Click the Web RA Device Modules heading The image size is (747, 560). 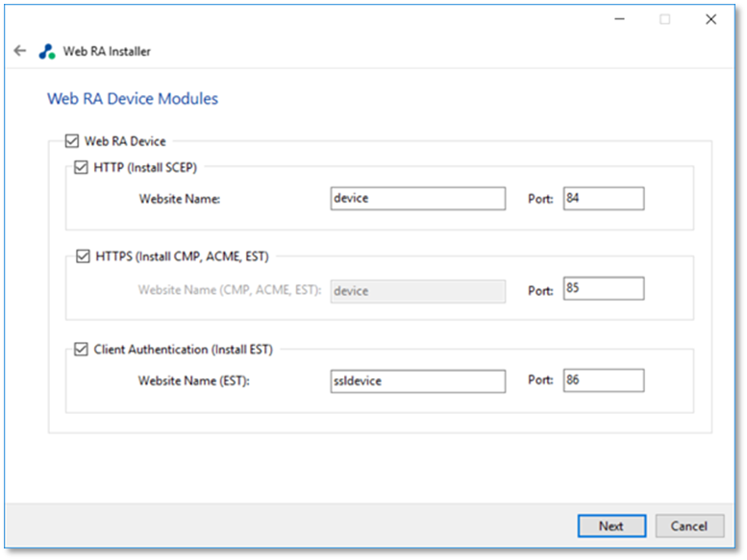tap(133, 99)
